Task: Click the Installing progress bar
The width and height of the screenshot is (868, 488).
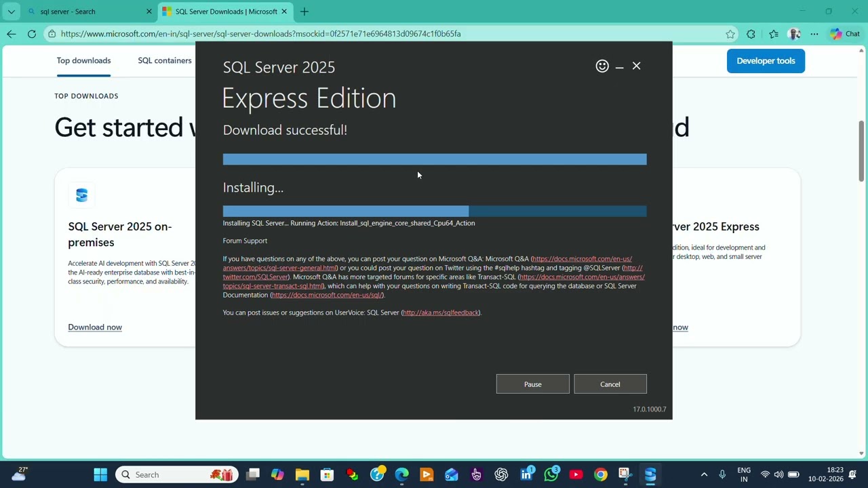Action: point(435,211)
